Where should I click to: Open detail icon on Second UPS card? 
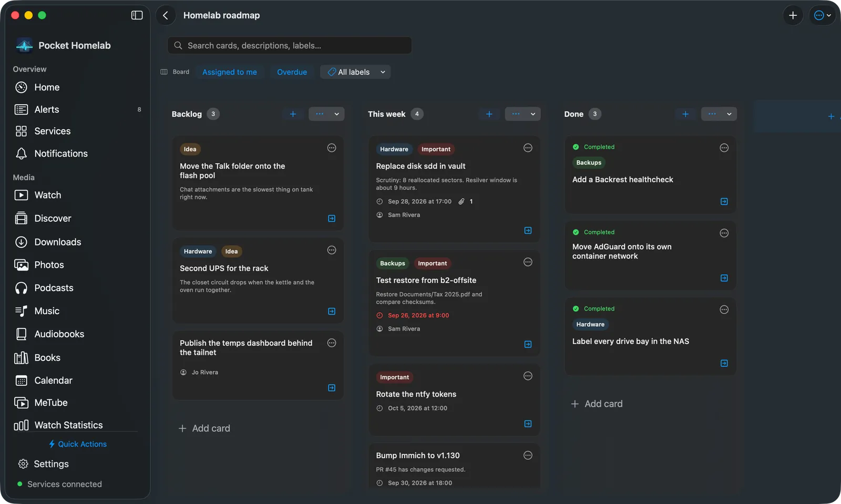click(x=332, y=311)
